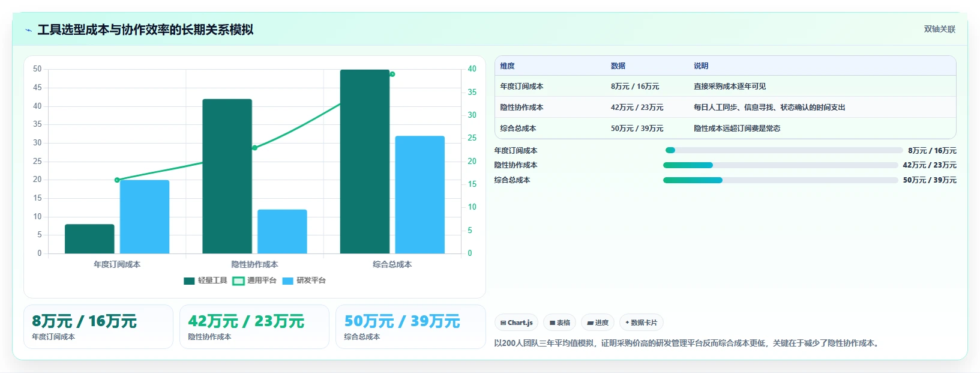Click the 综合总成本 progress bar
980x373 pixels.
point(781,180)
